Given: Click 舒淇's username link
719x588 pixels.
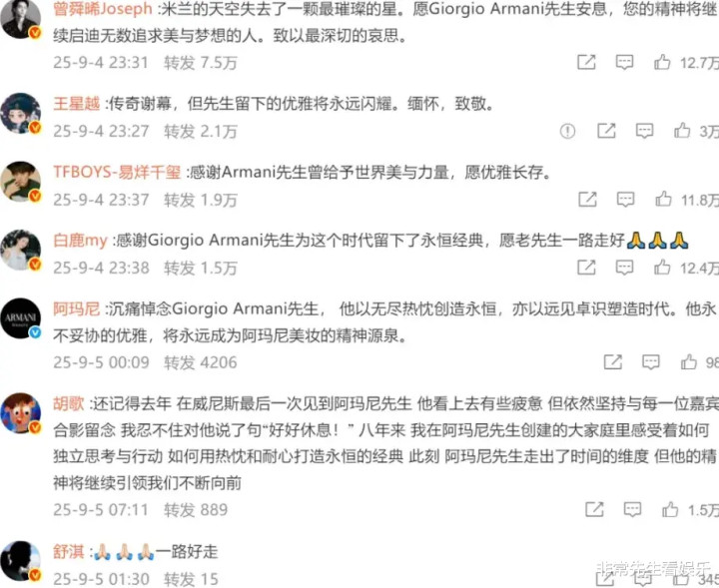Looking at the screenshot, I should click(x=69, y=552).
